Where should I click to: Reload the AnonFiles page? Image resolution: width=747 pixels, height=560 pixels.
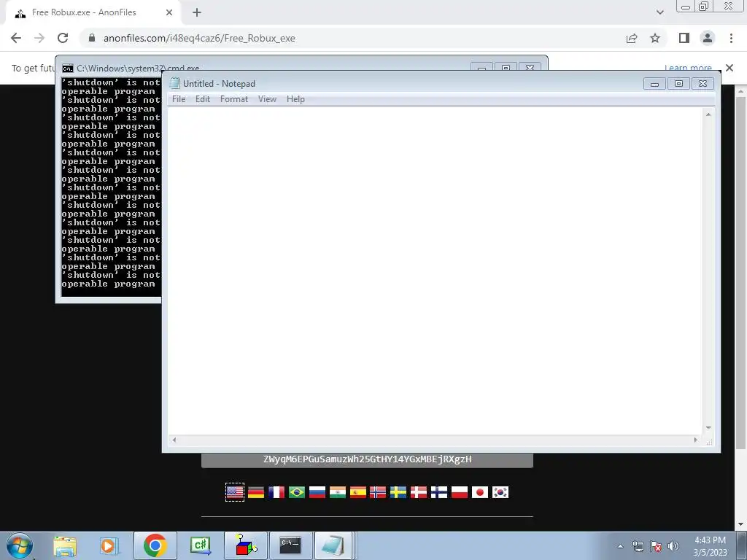pos(63,38)
